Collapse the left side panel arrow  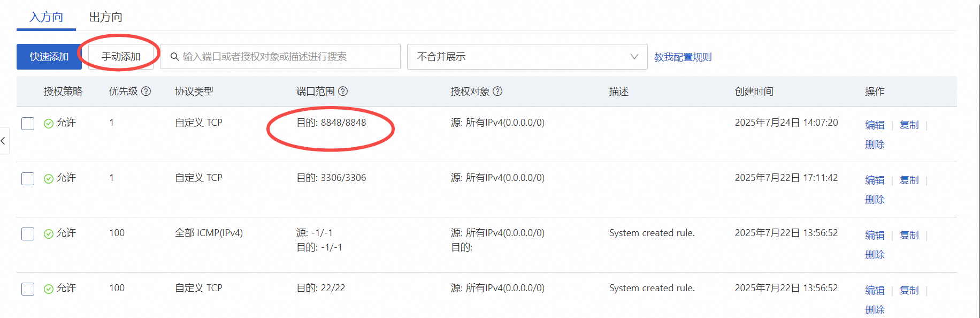pos(3,141)
